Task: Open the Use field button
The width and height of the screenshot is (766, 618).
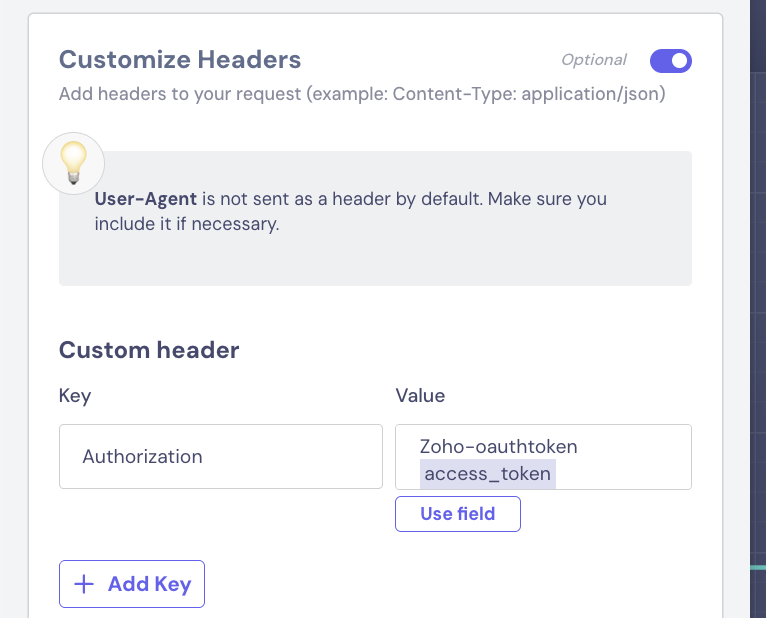Action: coord(458,514)
